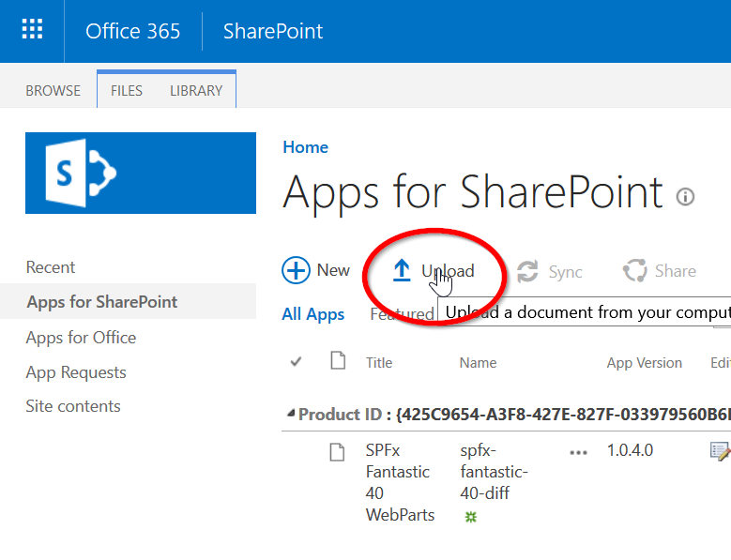
Task: Click the Office 365 header link
Action: [133, 31]
